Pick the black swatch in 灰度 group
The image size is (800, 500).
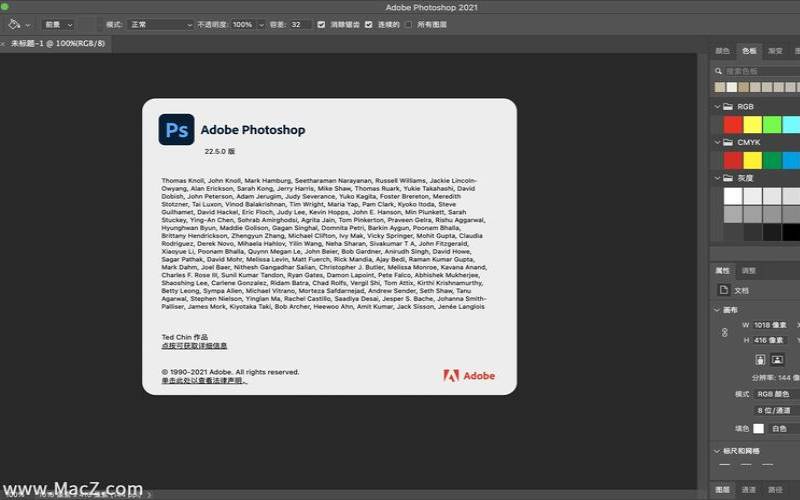(791, 232)
